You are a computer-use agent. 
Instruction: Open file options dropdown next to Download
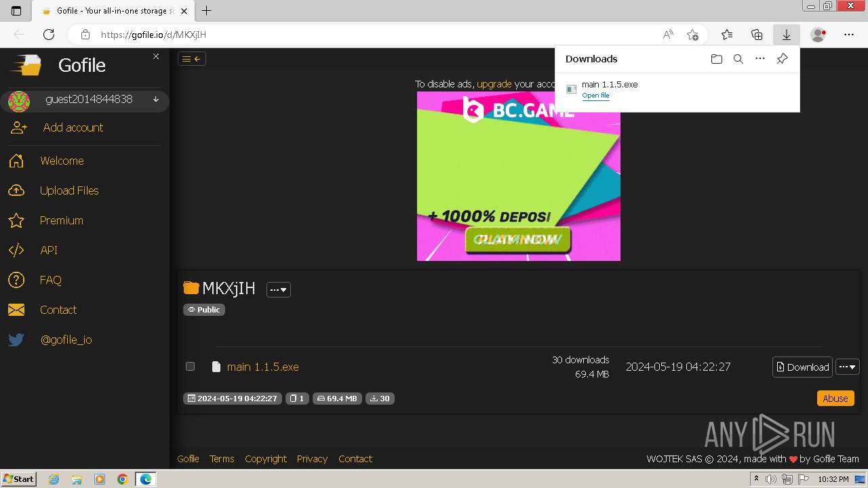pyautogui.click(x=848, y=367)
